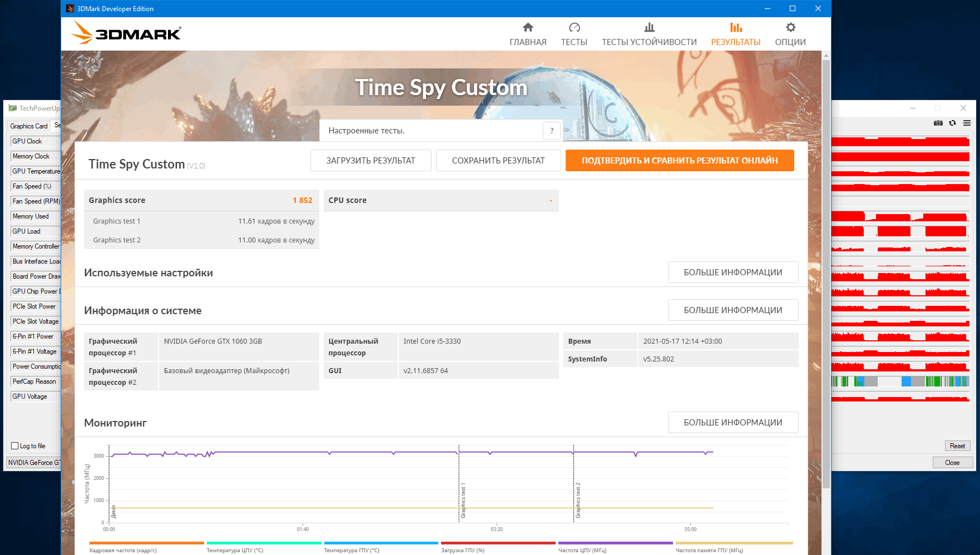Select Memory Used sensor row
The image size is (980, 555).
[x=36, y=216]
